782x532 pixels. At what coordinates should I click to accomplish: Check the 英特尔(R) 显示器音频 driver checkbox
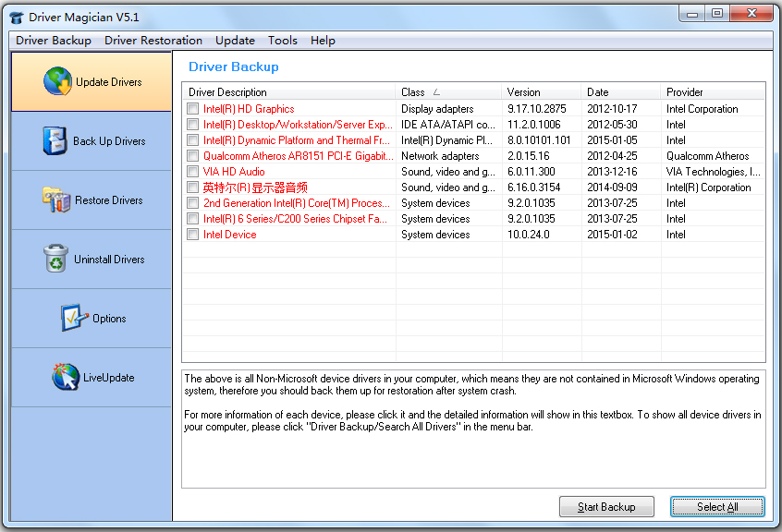point(192,187)
